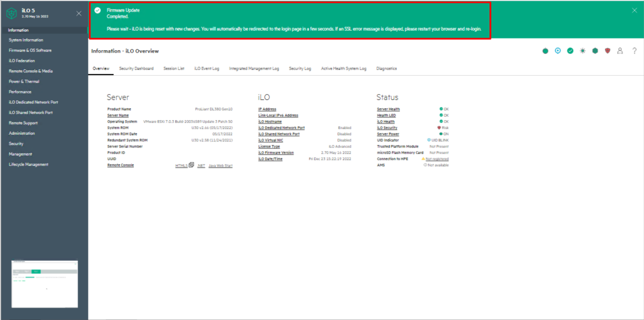Image resolution: width=644 pixels, height=320 pixels.
Task: Open the Performance sidebar item
Action: tap(20, 92)
